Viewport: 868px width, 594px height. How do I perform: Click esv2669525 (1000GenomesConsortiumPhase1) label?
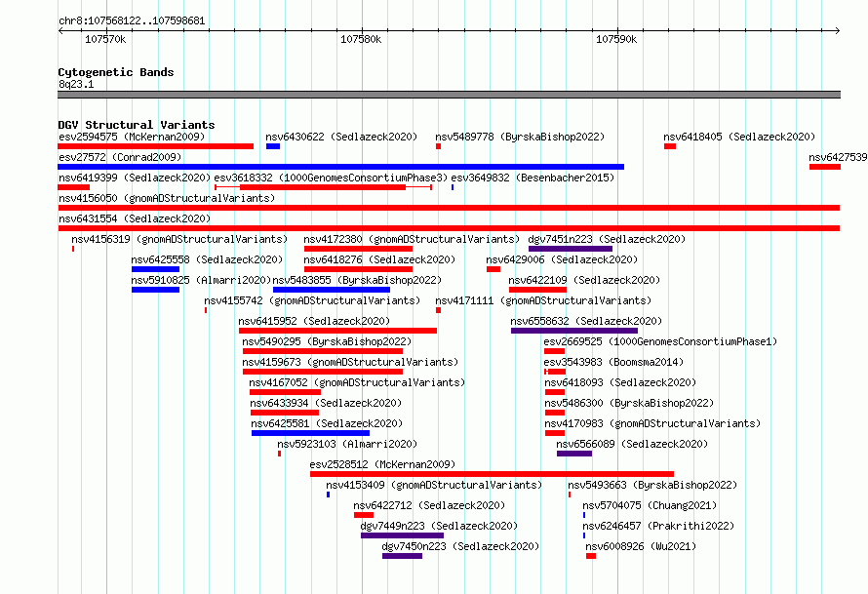point(660,341)
